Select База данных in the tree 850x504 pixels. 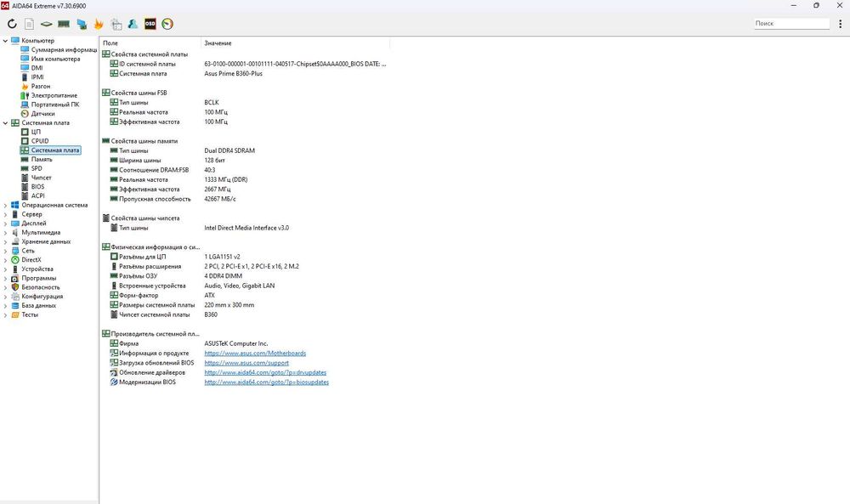pyautogui.click(x=39, y=306)
